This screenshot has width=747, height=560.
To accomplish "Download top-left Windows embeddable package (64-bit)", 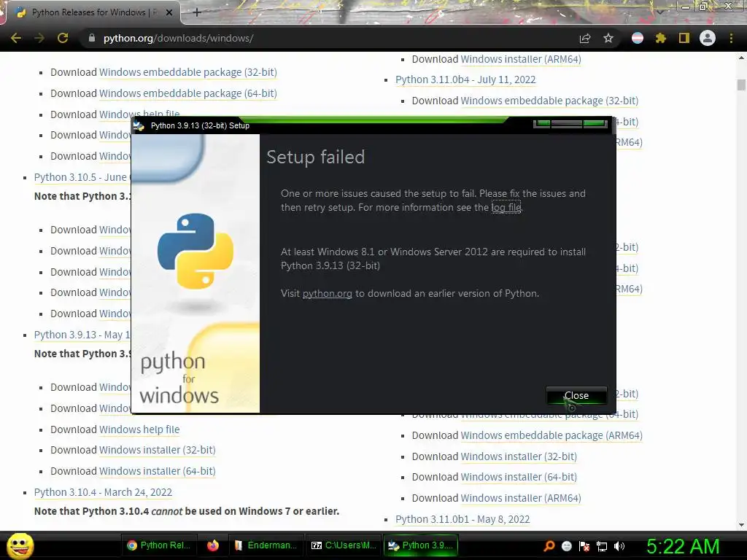I will point(187,93).
